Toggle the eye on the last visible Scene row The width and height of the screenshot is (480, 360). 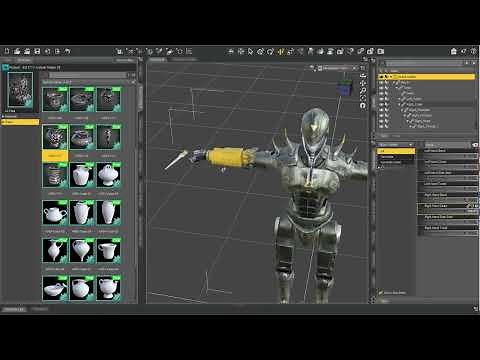[381, 126]
